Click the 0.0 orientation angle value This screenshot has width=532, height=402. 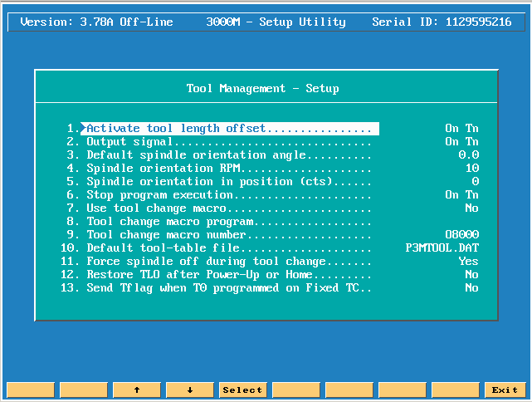click(469, 154)
